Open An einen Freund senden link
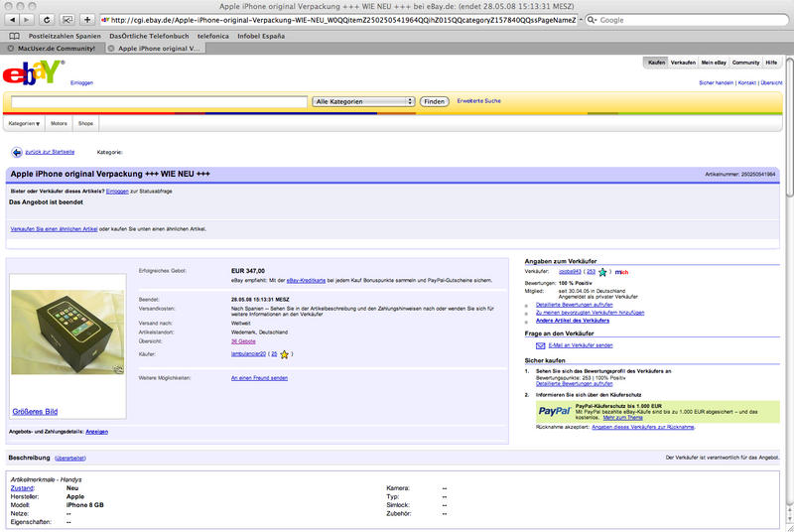The width and height of the screenshot is (794, 532). (x=259, y=378)
